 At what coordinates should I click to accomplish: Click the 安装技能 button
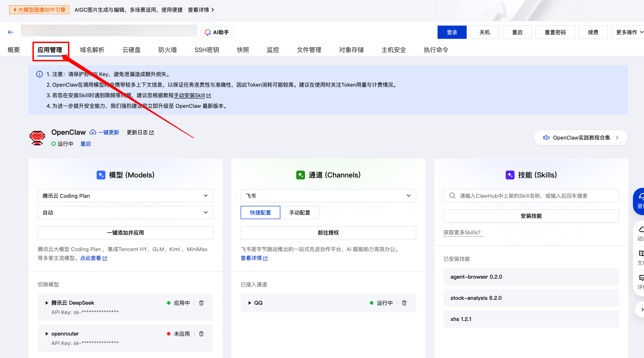531,216
